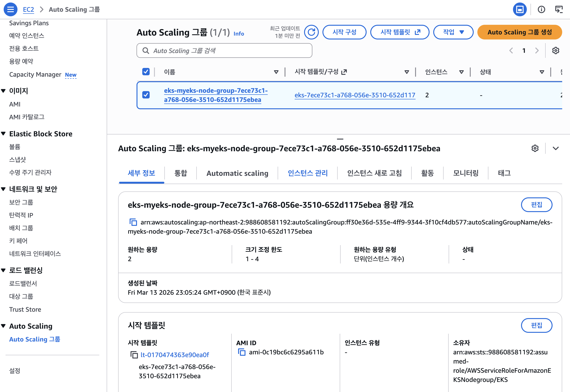Open the 작업 actions dropdown
The height and width of the screenshot is (392, 570).
point(453,32)
